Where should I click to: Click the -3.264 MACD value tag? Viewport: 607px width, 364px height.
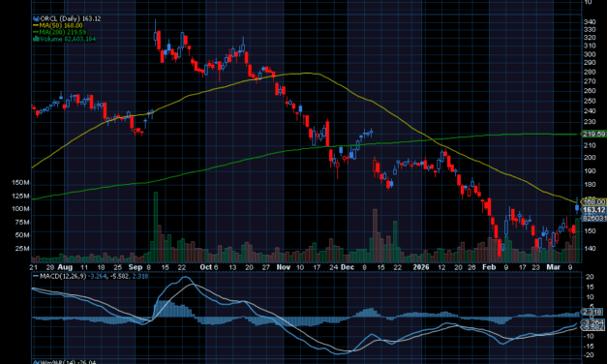[592, 322]
